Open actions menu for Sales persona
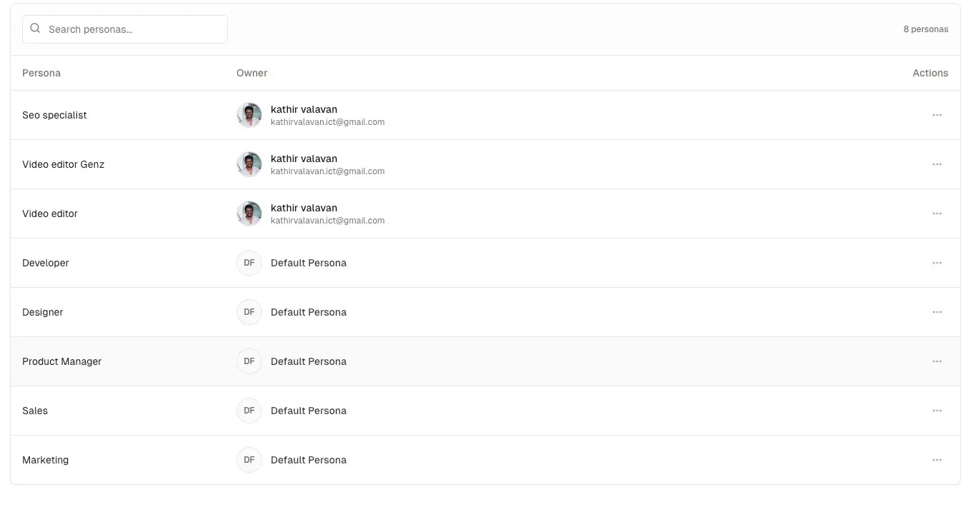 pos(936,411)
